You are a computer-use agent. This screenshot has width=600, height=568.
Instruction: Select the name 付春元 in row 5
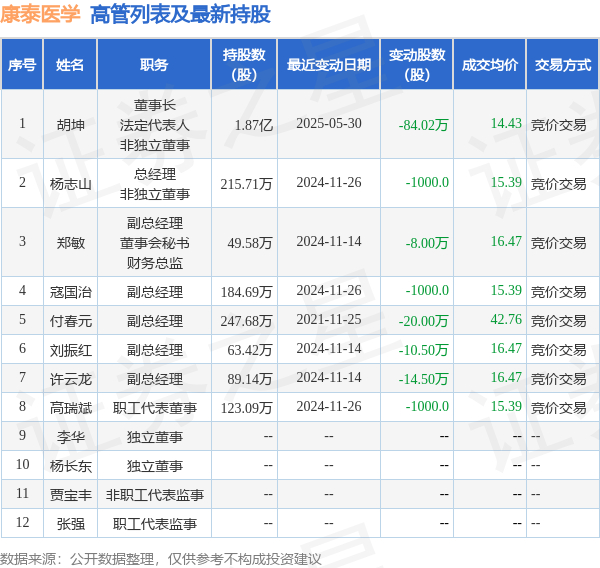[70, 321]
